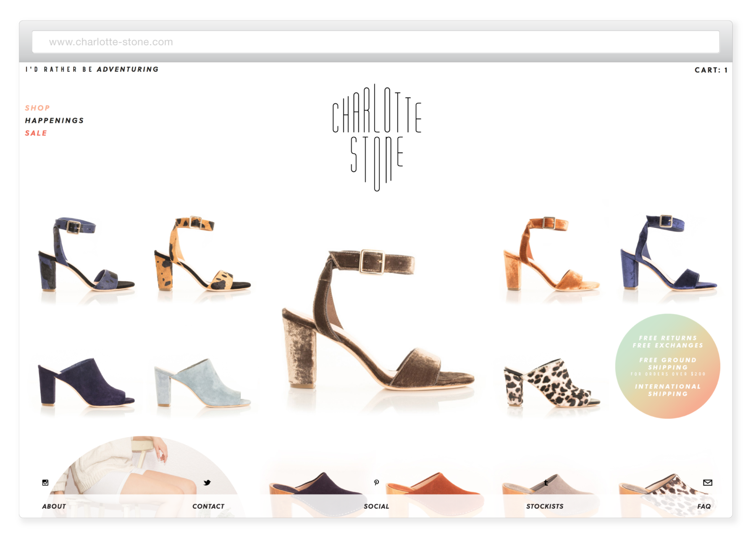Click the browser address bar

pos(375,42)
